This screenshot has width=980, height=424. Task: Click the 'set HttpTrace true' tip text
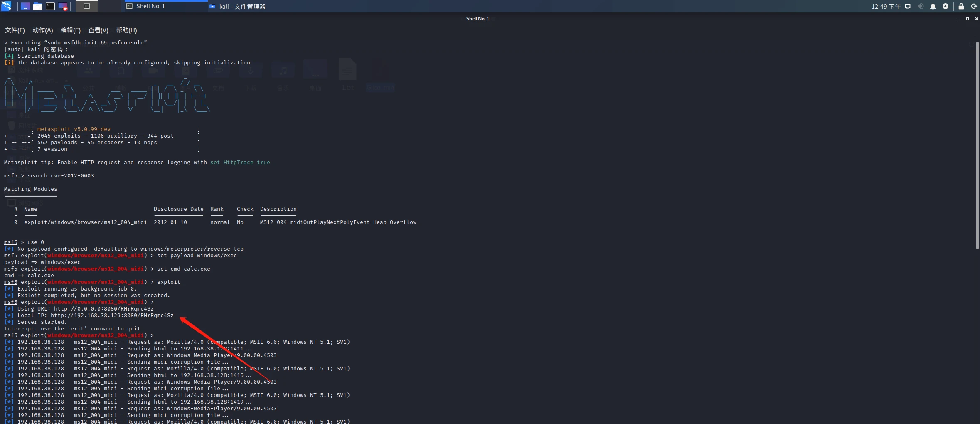tap(240, 163)
